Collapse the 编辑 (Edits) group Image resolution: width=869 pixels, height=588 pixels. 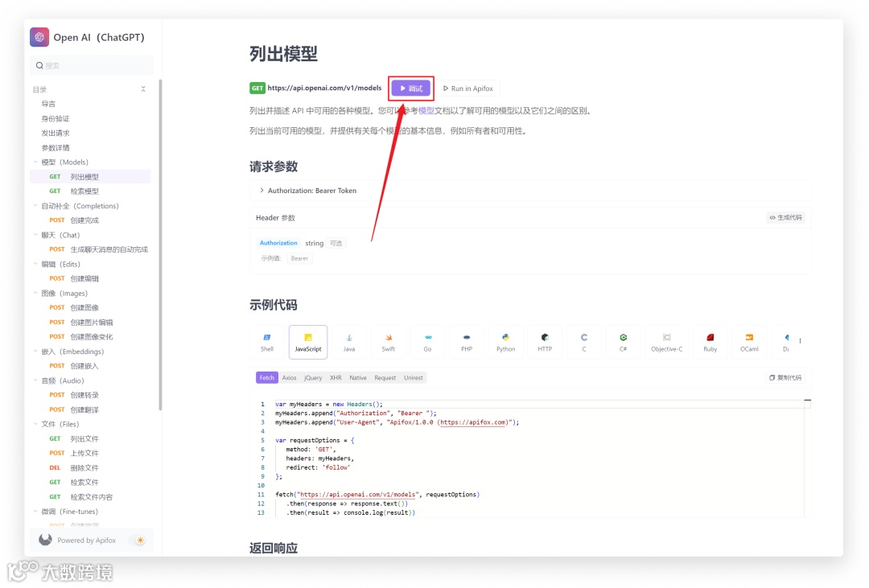click(x=35, y=264)
